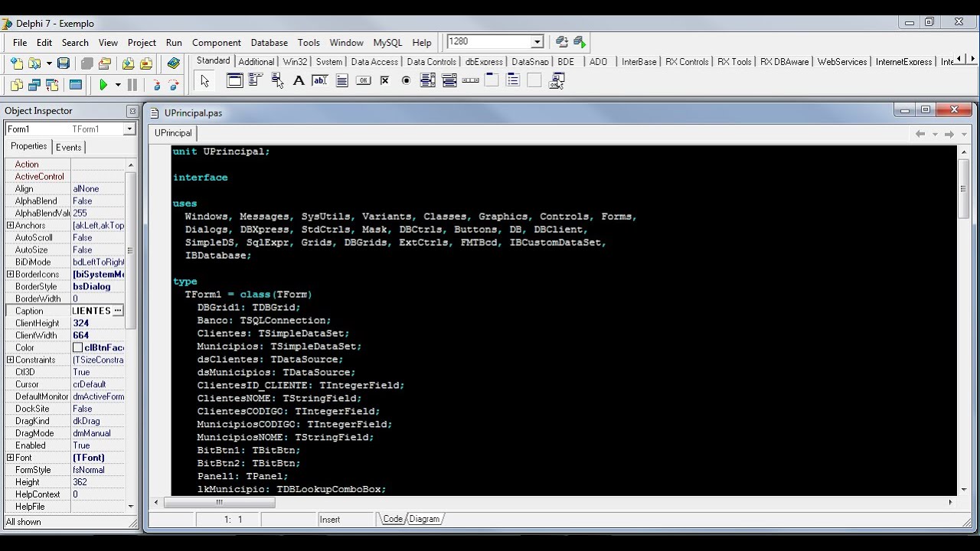This screenshot has width=980, height=551.
Task: Select the palette selection arrow cursor
Action: [x=204, y=80]
